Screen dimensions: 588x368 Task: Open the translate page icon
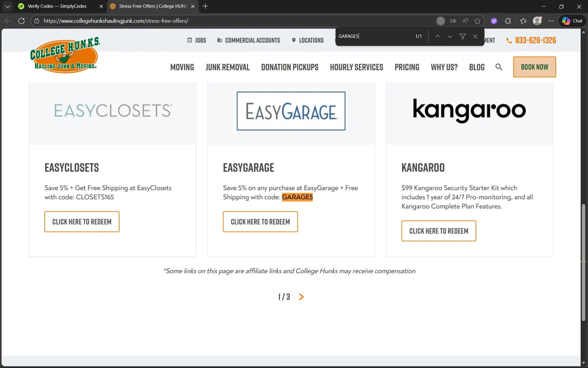tap(453, 21)
